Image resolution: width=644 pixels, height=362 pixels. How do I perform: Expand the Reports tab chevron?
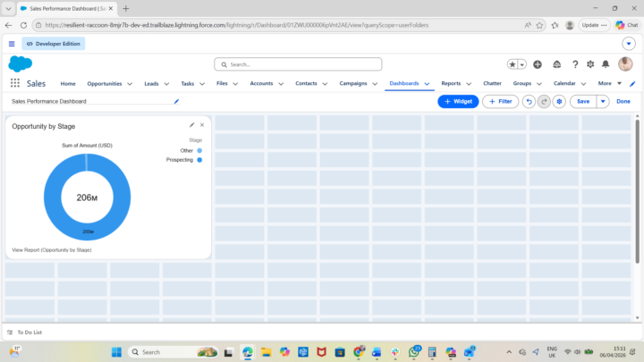pos(469,84)
